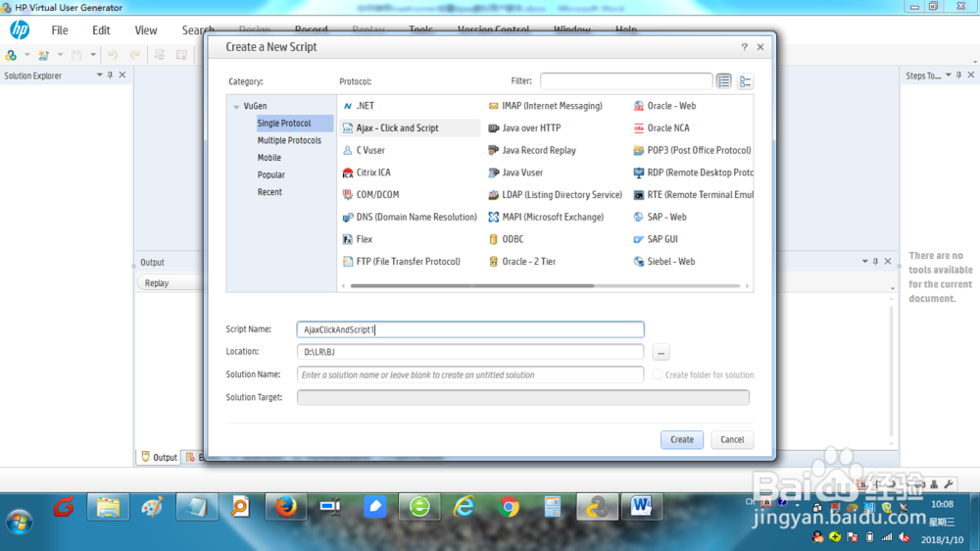
Task: Click the Create button
Action: (x=681, y=439)
